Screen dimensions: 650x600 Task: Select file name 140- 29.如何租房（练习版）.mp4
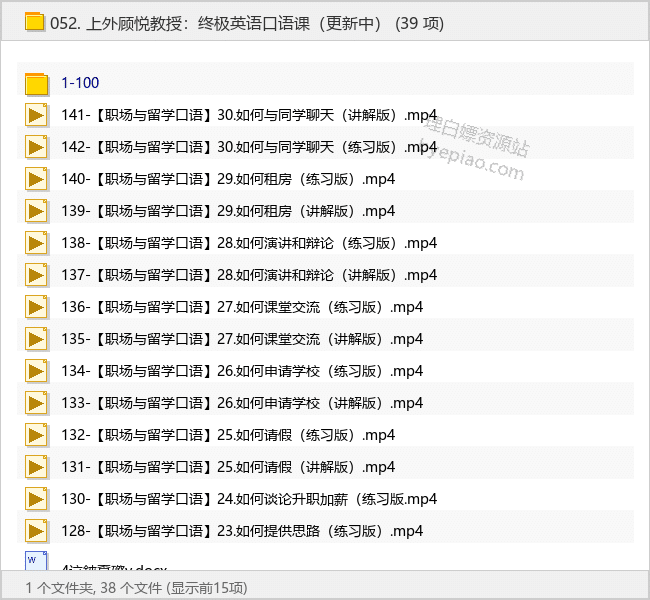pyautogui.click(x=228, y=179)
